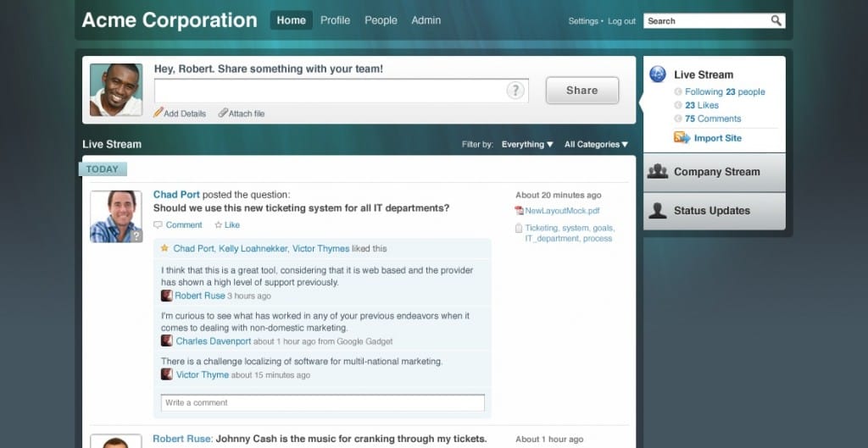868x448 pixels.
Task: Open the NewLayoutMock.pdf attachment
Action: [562, 211]
